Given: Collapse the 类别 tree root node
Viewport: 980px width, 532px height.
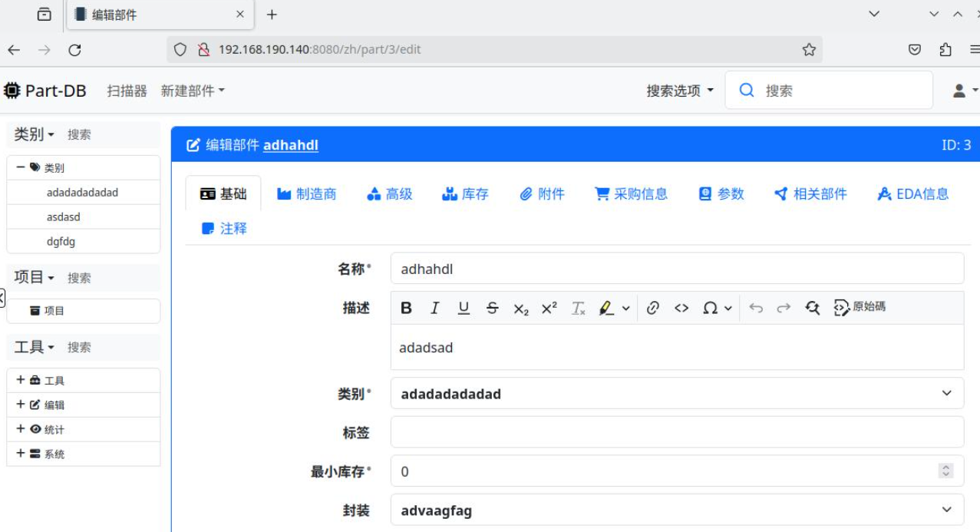Looking at the screenshot, I should pos(20,167).
